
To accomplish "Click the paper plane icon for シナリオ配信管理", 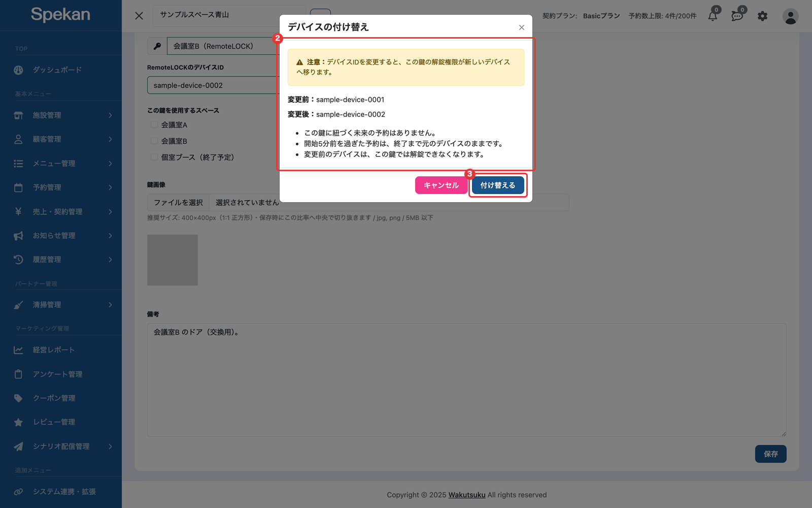I will (18, 447).
